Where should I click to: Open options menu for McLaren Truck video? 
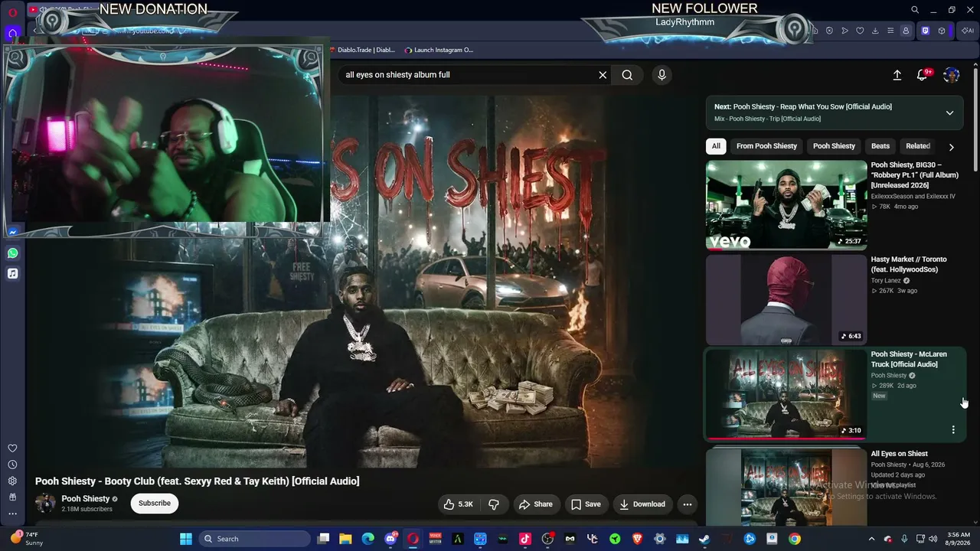pos(953,430)
